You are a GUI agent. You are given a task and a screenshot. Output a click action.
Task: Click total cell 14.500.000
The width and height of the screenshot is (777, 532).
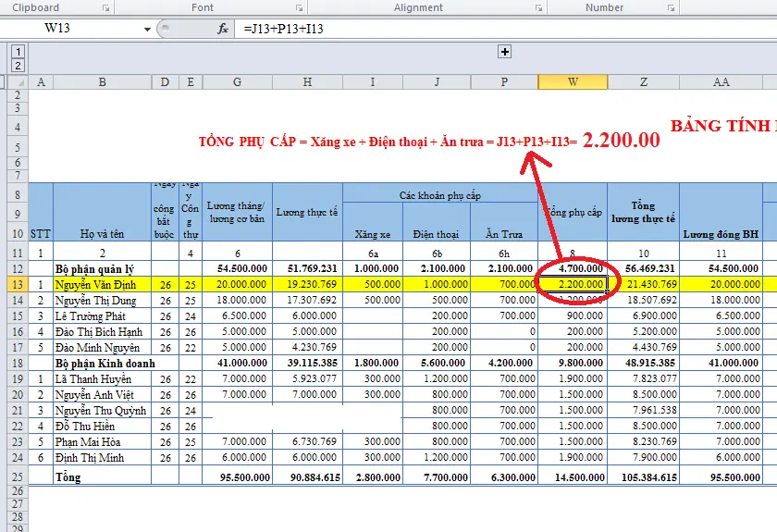coord(573,477)
